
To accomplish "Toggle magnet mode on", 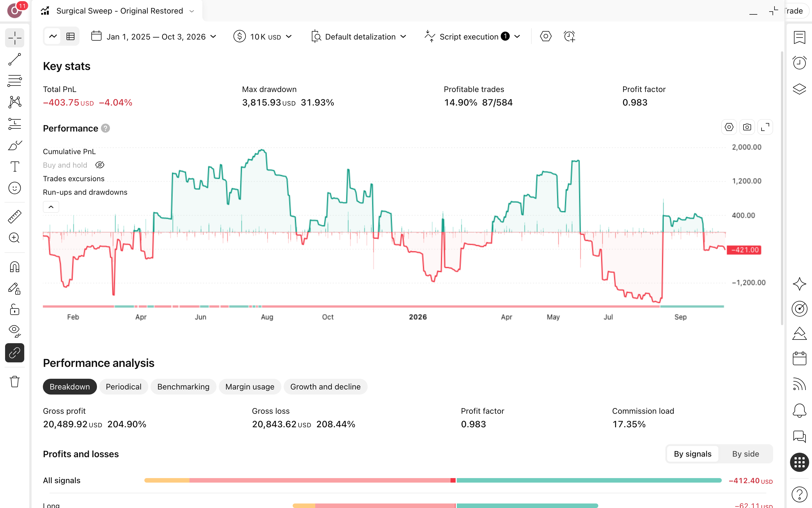I will point(15,267).
